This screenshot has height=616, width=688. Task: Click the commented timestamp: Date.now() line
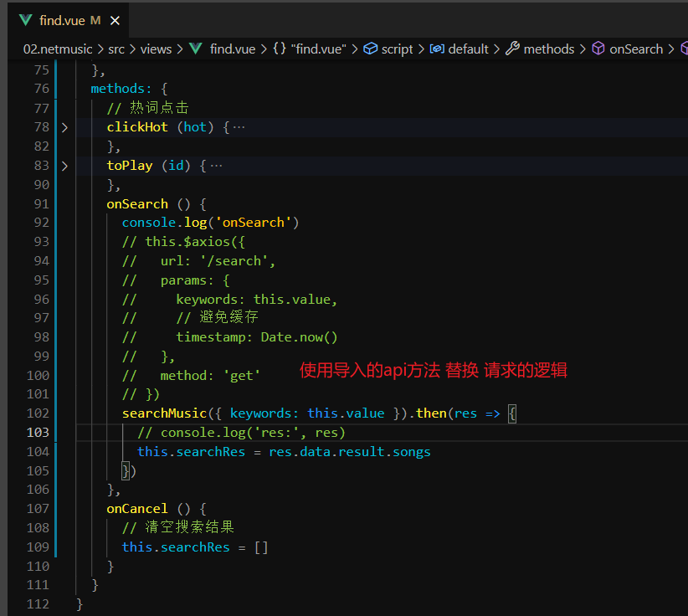tap(230, 337)
